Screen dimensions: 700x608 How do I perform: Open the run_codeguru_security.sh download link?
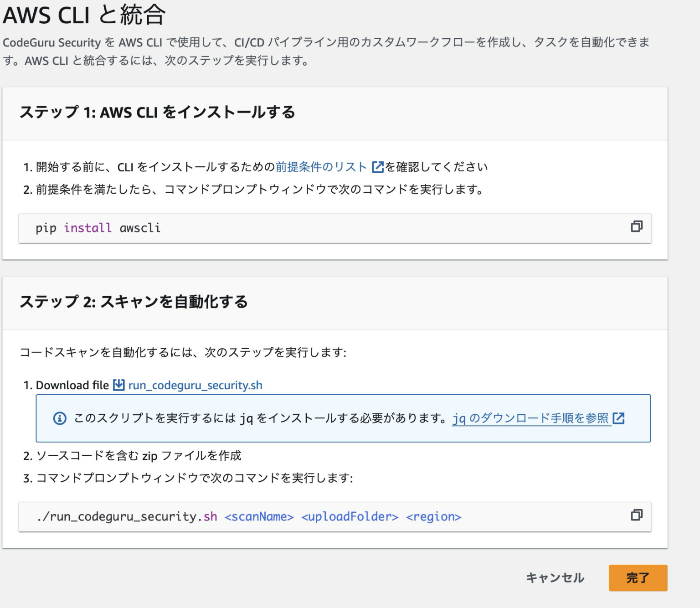coord(196,385)
